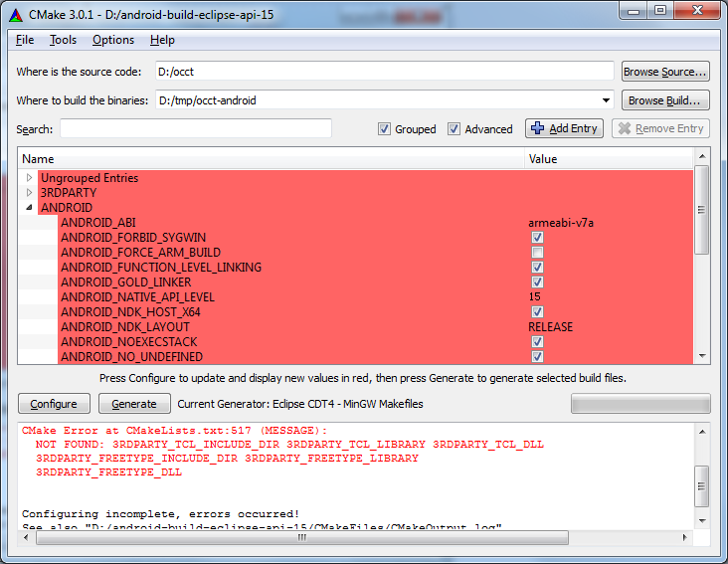Disable ANDROID_GOLD_LINKER checkbox
Image resolution: width=728 pixels, height=564 pixels.
[537, 282]
